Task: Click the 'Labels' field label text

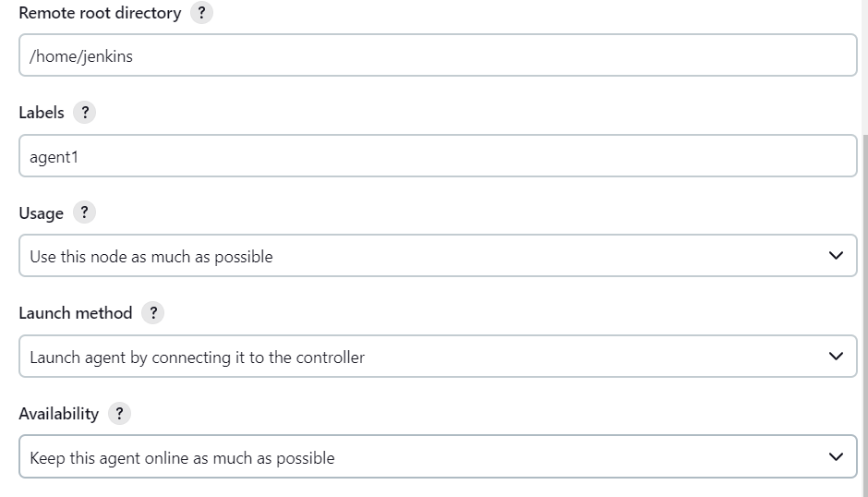Action: [x=42, y=113]
